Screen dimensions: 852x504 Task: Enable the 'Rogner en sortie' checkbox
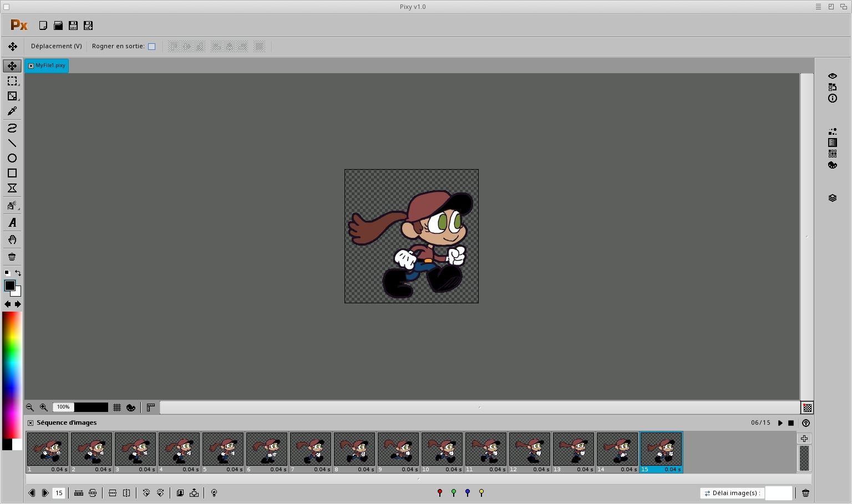(x=151, y=47)
